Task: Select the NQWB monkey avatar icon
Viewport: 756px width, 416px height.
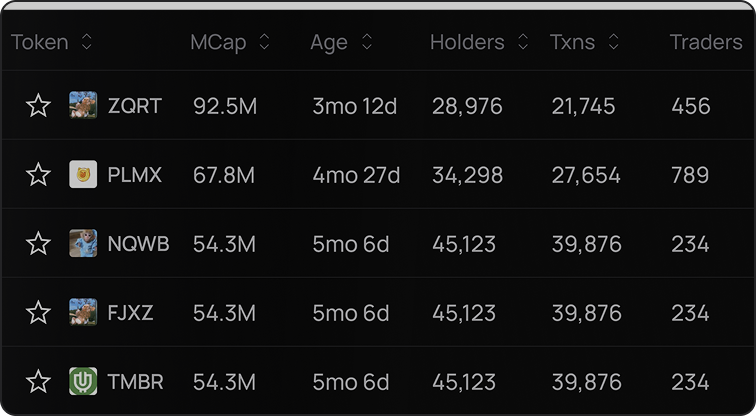Action: pyautogui.click(x=83, y=243)
